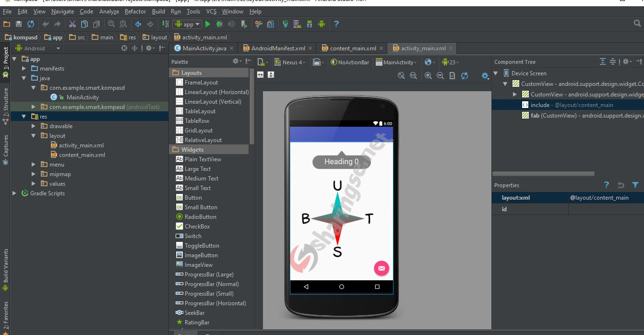Zoom out on the design preview
This screenshot has width=644, height=335.
coord(440,75)
